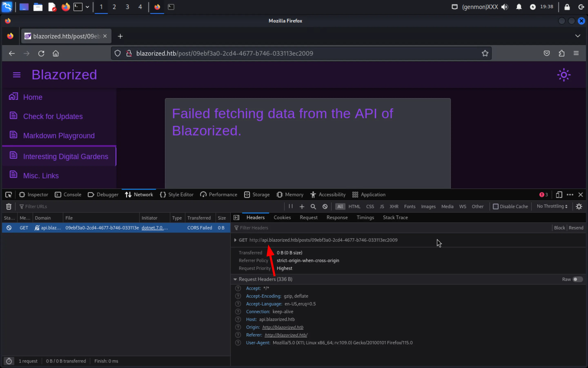Navigate to Check for Updates page
The height and width of the screenshot is (368, 588).
click(x=53, y=116)
